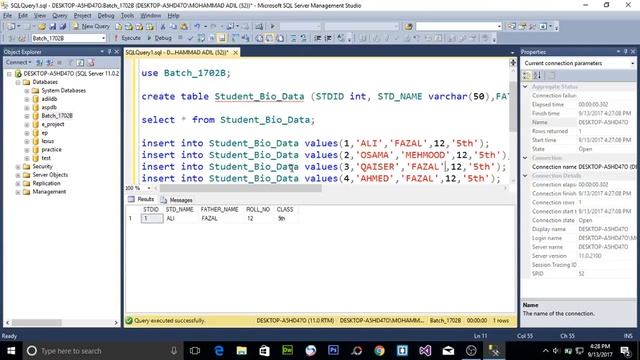Select the adildb database
The height and width of the screenshot is (360, 640).
[x=49, y=99]
